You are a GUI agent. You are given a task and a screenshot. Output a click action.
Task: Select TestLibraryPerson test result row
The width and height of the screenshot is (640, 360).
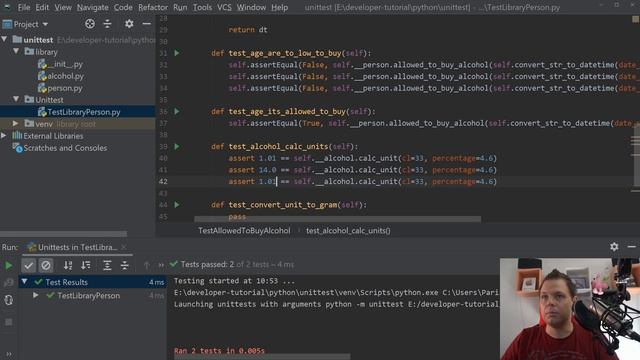click(93, 296)
